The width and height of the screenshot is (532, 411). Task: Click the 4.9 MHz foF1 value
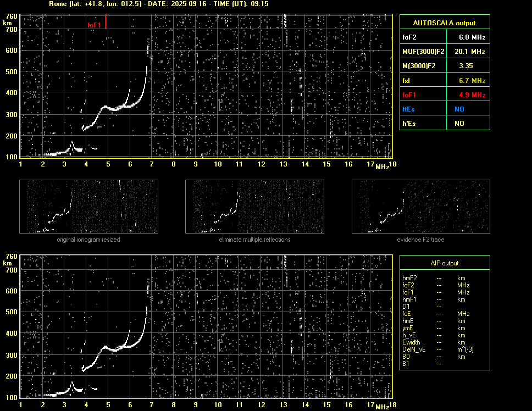click(472, 95)
